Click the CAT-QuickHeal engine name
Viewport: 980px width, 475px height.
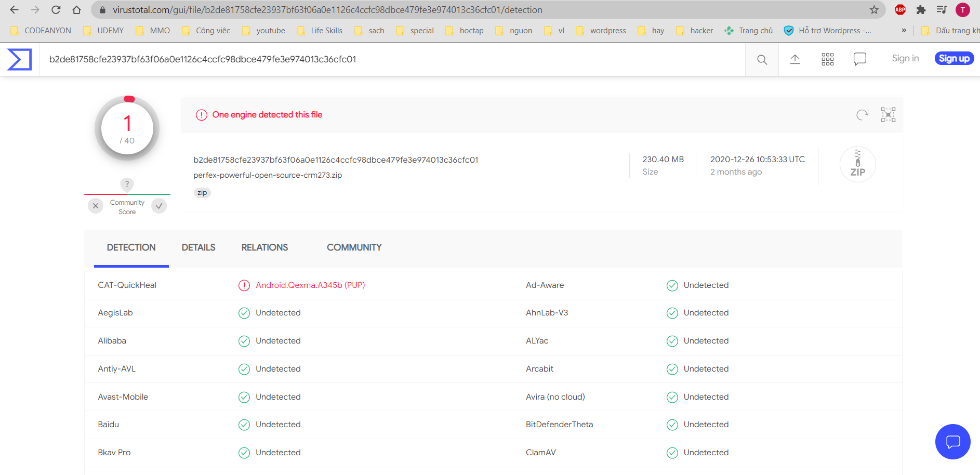tap(127, 285)
